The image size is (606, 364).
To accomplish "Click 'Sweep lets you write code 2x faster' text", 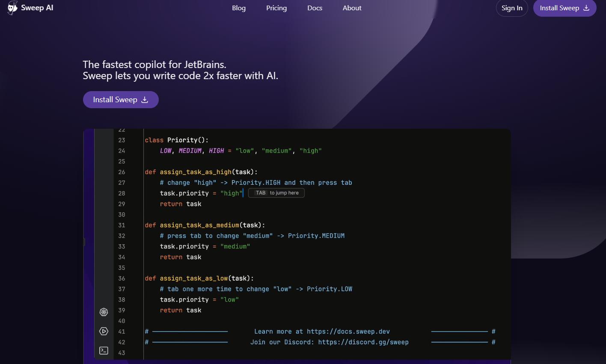I will pos(181,76).
